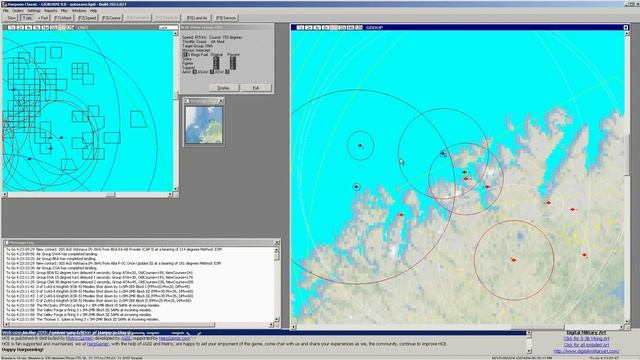This screenshot has height=360, width=640.
Task: Select blue ship unit nearest the coastline southwest
Action: [x=356, y=187]
